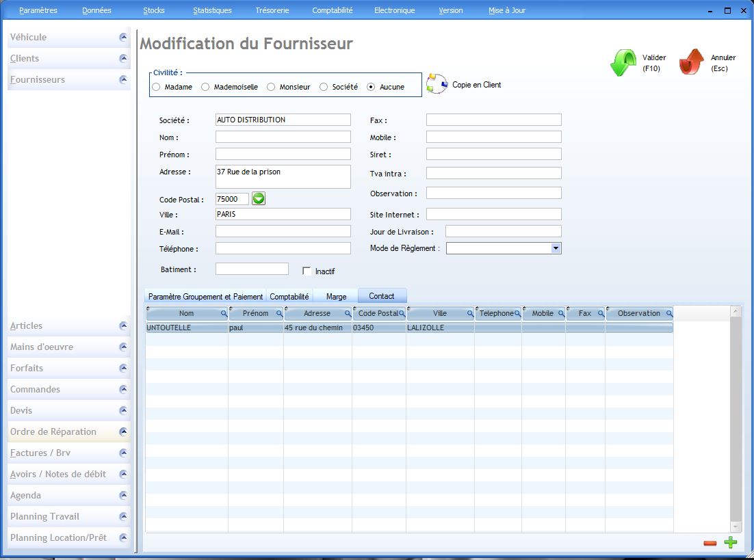Open the Paramètres menu
Image resolution: width=754 pixels, height=560 pixels.
(38, 10)
